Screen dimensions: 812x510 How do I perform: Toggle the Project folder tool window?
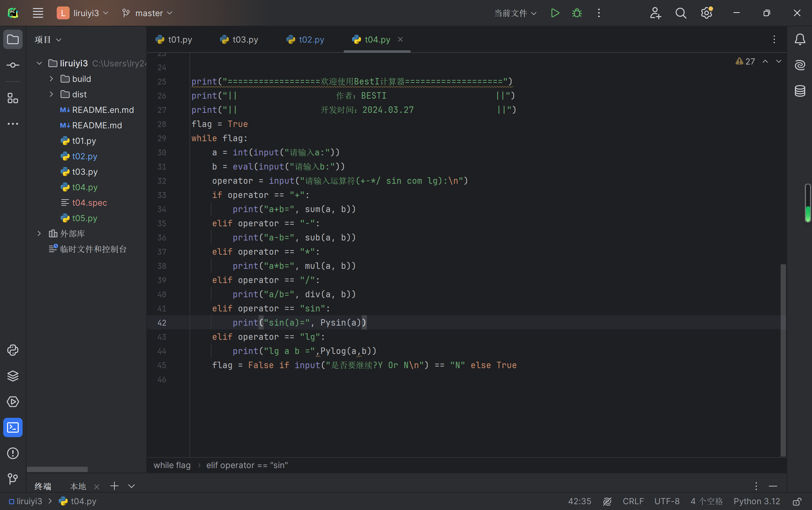13,39
